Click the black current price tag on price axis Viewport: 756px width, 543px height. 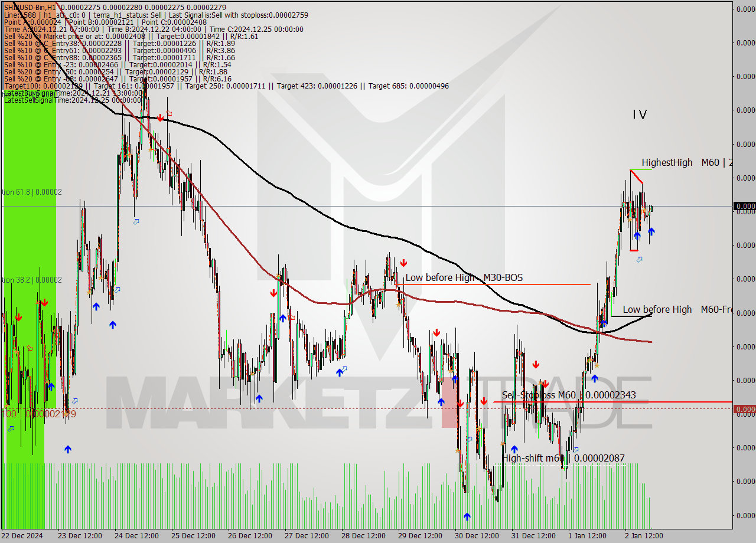click(744, 206)
